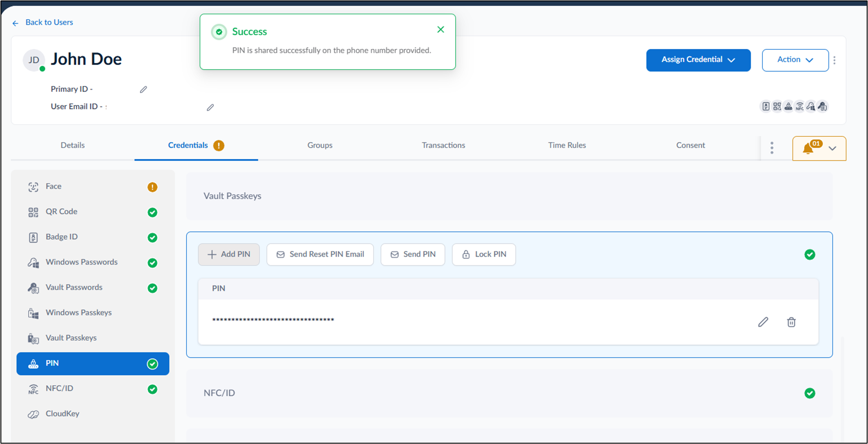Click the Send PIN button

coord(412,255)
